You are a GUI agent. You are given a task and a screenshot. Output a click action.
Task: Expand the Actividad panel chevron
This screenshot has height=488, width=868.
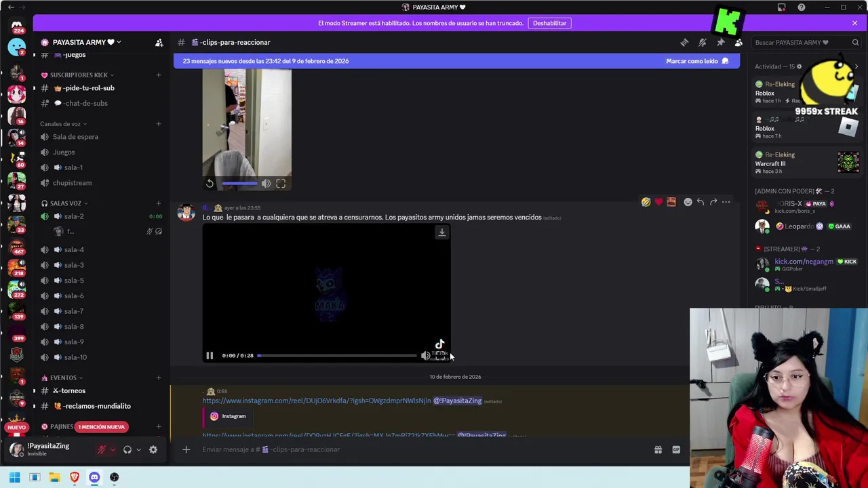click(x=856, y=66)
